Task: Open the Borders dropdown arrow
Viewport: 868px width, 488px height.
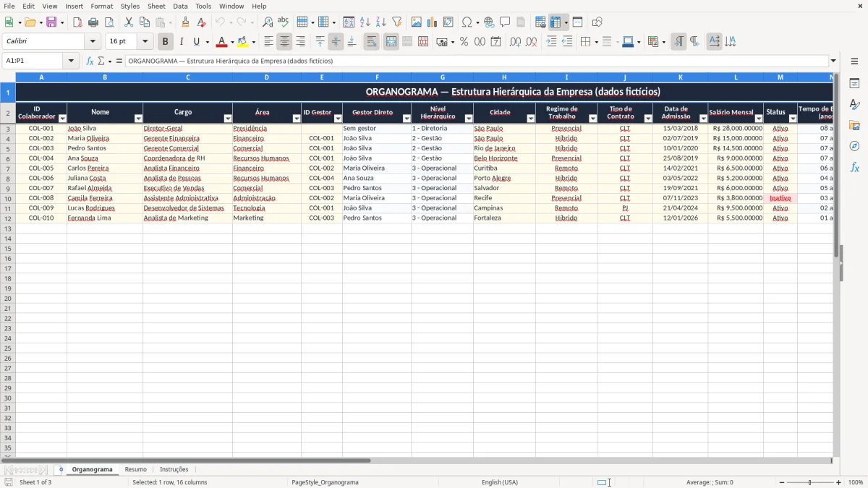Action: coord(595,42)
